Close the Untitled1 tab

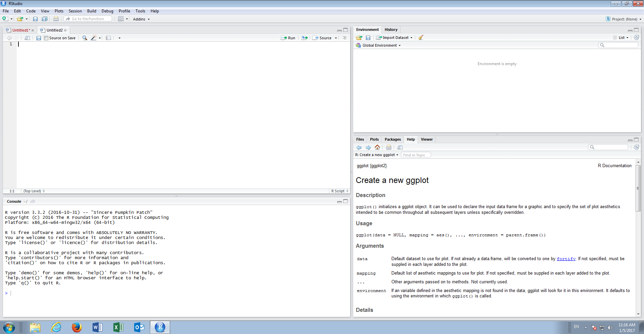33,30
